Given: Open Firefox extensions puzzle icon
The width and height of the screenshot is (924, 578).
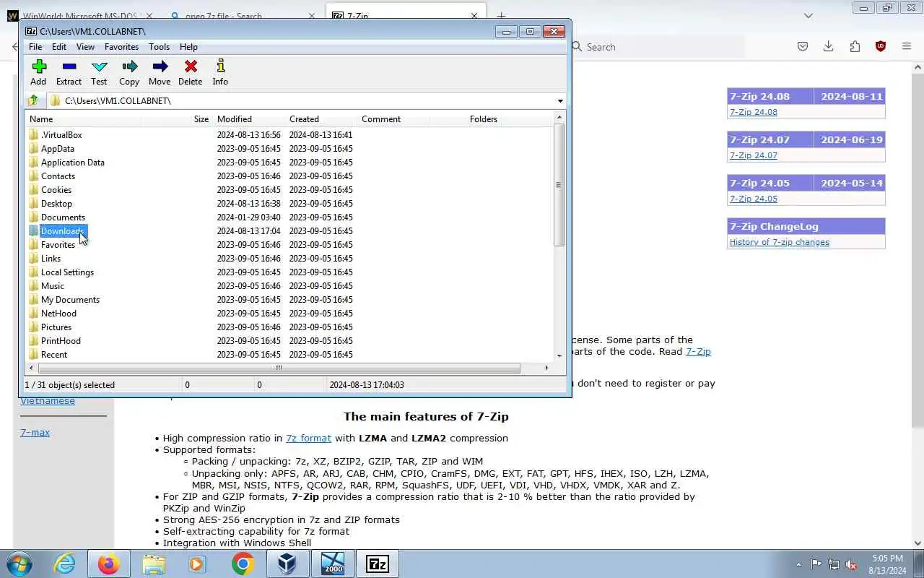Looking at the screenshot, I should click(x=855, y=46).
